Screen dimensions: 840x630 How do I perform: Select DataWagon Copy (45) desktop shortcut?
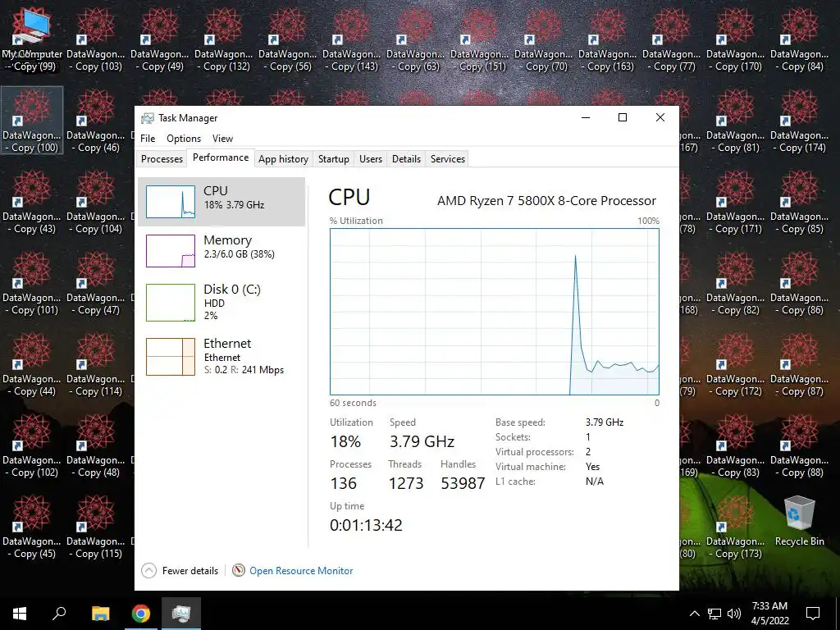click(32, 527)
